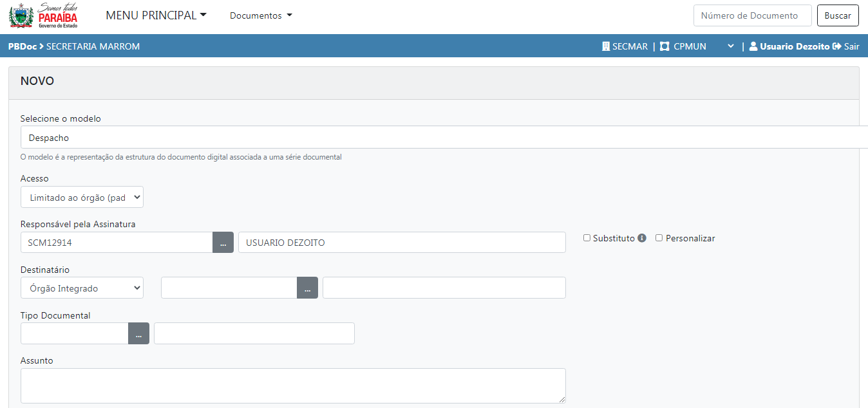This screenshot has width=868, height=408.
Task: Open the Órgão Integrado destinatário dropdown
Action: pos(82,288)
